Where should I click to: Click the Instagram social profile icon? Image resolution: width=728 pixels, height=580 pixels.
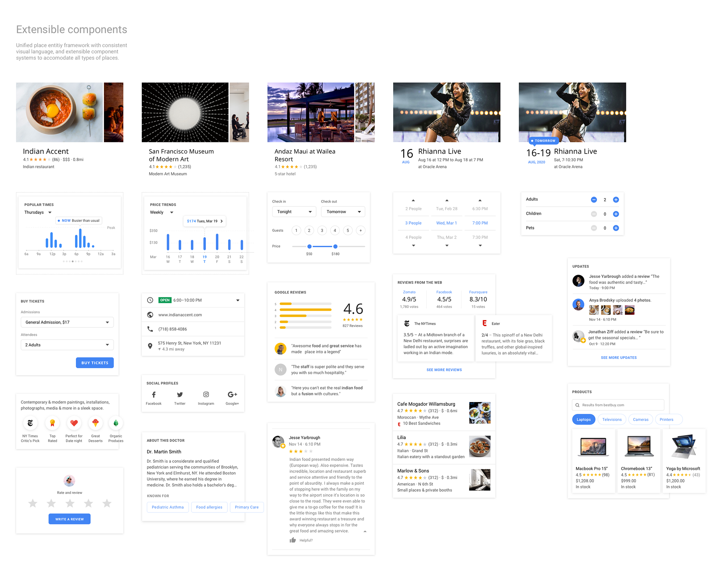(x=206, y=395)
